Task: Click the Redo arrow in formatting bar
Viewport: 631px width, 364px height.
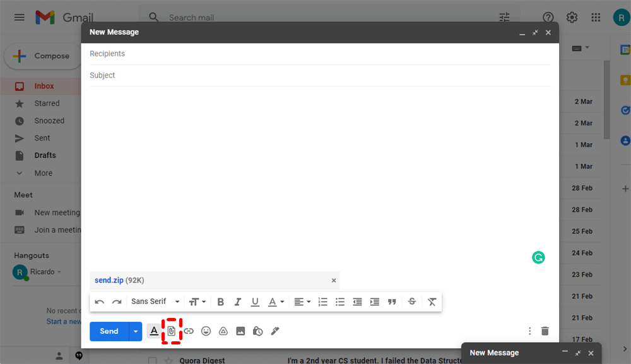Action: [117, 302]
